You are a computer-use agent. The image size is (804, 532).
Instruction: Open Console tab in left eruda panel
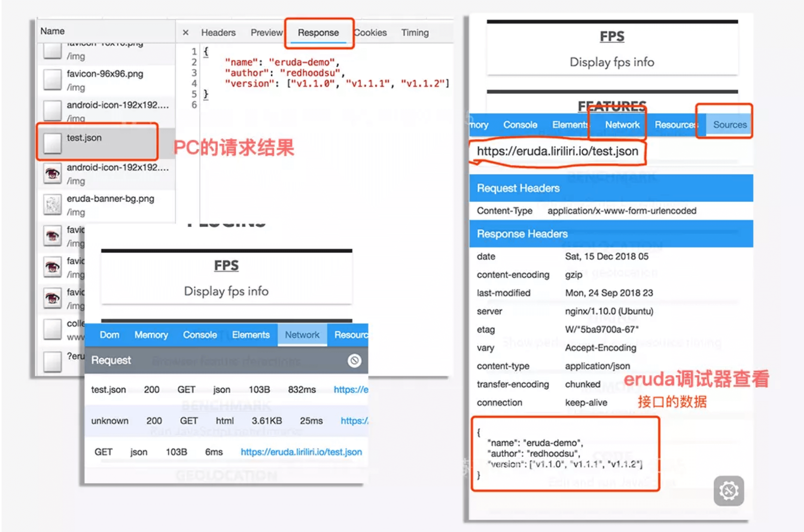coord(200,335)
